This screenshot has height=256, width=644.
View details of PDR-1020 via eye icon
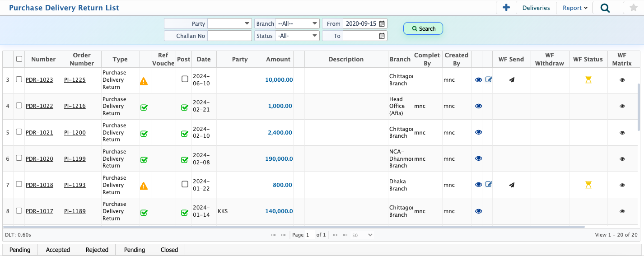[x=478, y=158]
